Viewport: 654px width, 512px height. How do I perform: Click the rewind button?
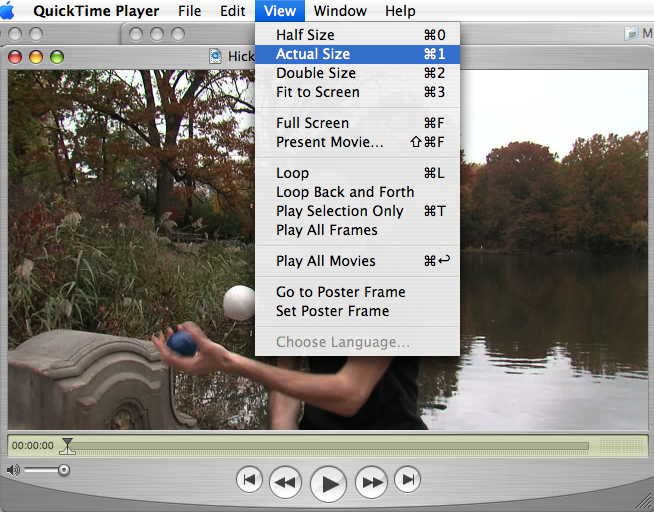285,482
